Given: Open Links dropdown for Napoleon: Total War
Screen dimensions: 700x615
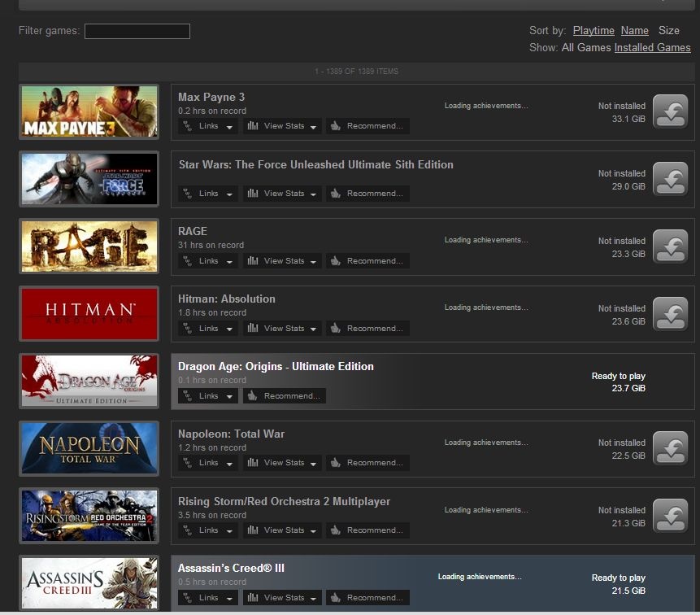Looking at the screenshot, I should (x=208, y=463).
